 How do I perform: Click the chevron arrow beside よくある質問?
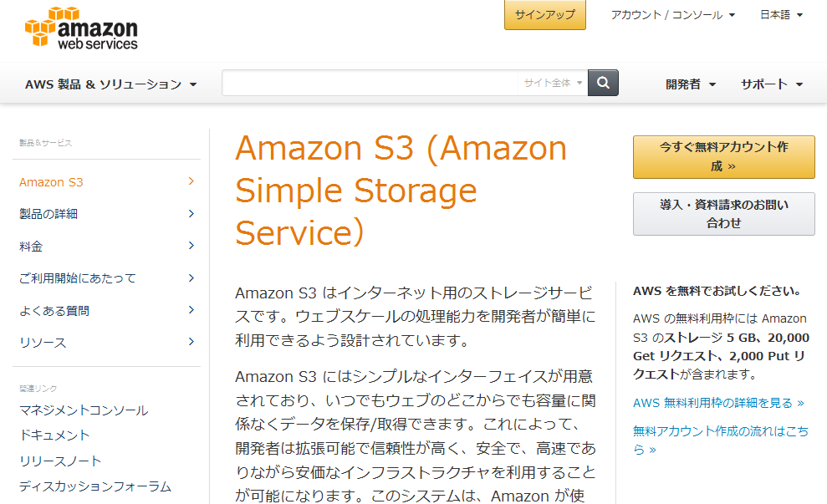coord(191,310)
